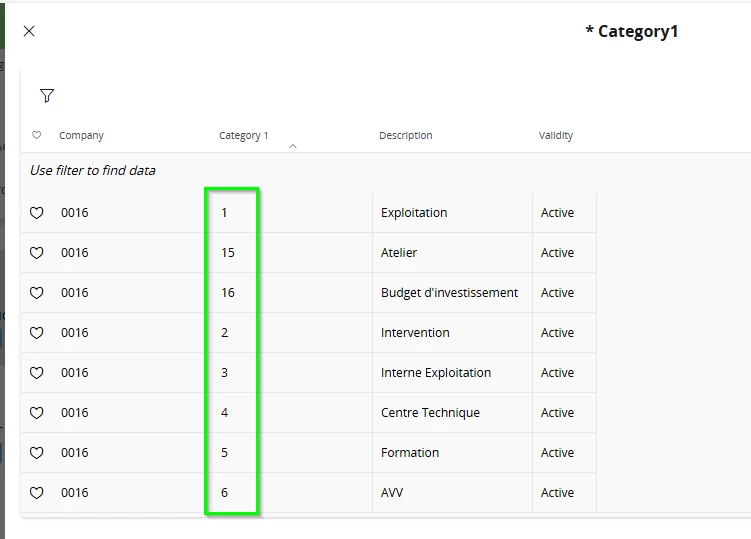Click the sort arrow under Category 1
The height and width of the screenshot is (539, 751).
pyautogui.click(x=293, y=147)
